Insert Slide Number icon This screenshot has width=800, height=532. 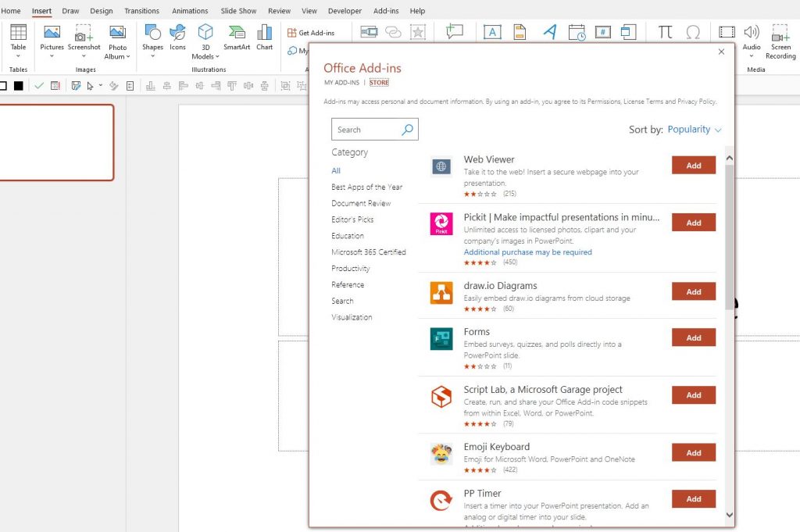[x=602, y=32]
